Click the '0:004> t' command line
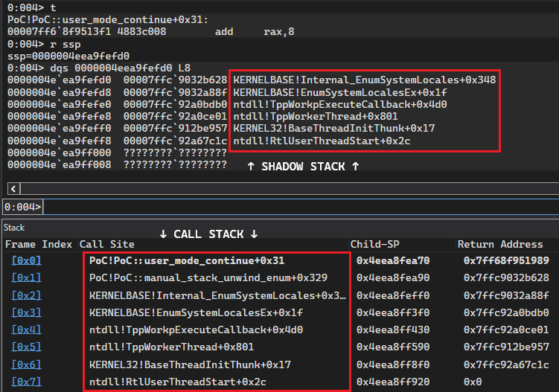The image size is (559, 392). 32,7
